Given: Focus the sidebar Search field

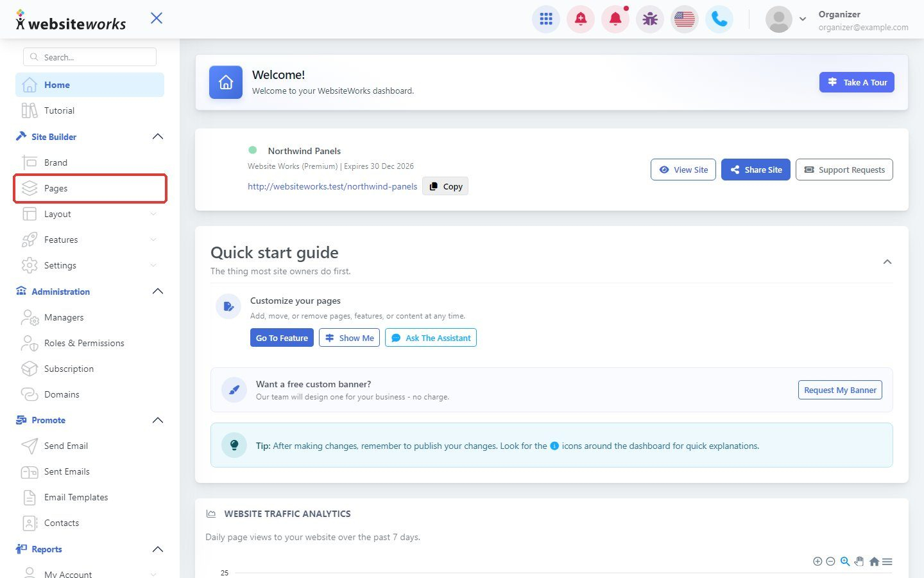Looking at the screenshot, I should point(90,57).
